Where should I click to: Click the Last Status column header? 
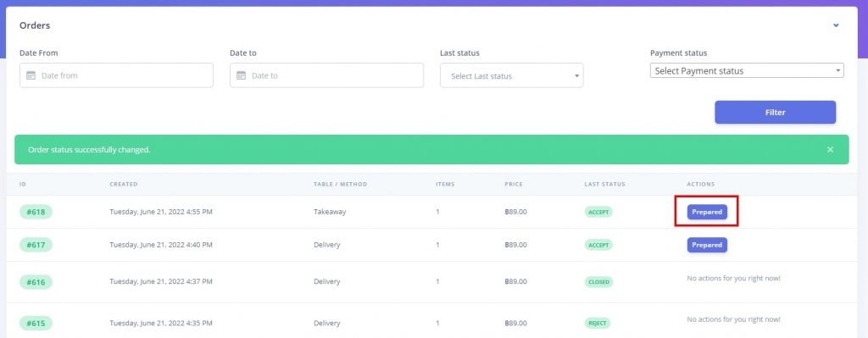[x=604, y=184]
